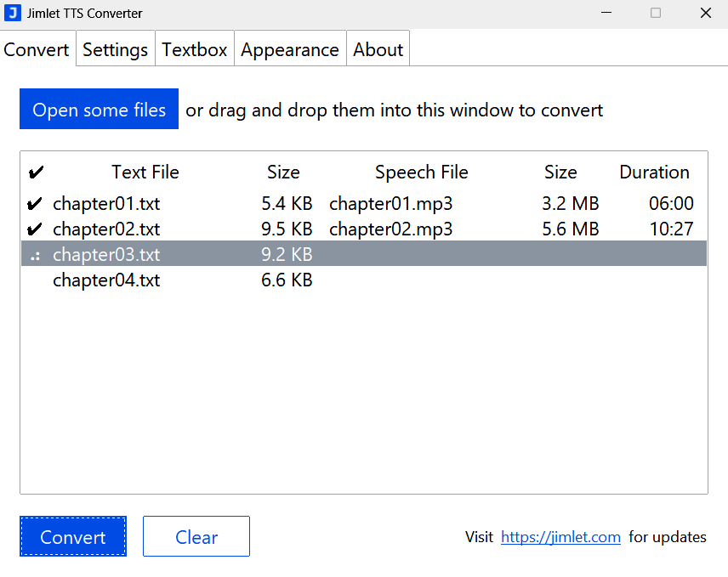This screenshot has height=577, width=728.
Task: View the About tab
Action: [378, 49]
